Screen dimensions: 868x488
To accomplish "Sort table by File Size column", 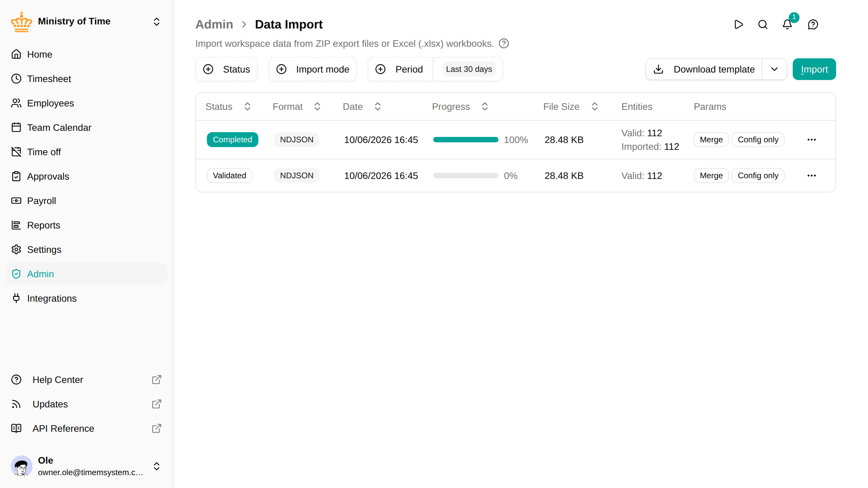I will [571, 106].
